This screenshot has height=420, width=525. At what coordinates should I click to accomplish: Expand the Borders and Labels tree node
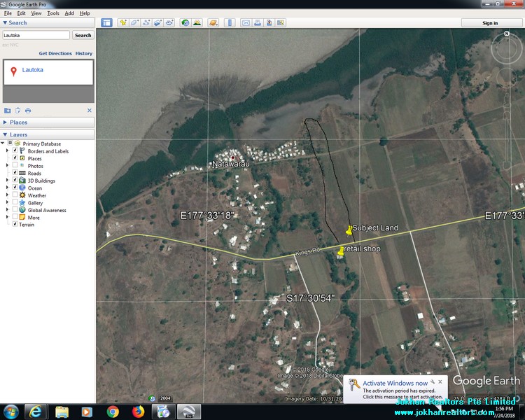pos(8,151)
